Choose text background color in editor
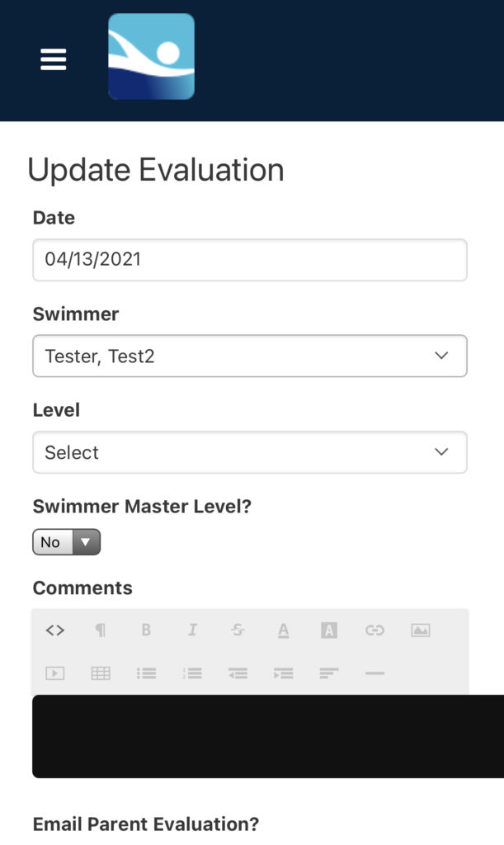Image resolution: width=504 pixels, height=845 pixels. coord(329,630)
